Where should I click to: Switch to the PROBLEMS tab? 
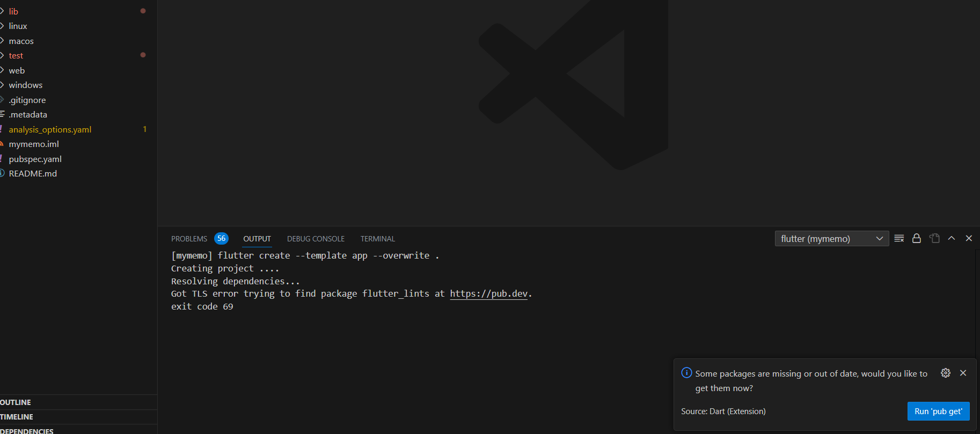pyautogui.click(x=189, y=239)
